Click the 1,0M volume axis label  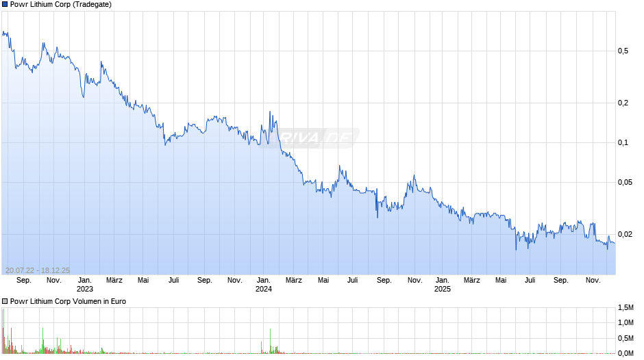tap(626, 322)
